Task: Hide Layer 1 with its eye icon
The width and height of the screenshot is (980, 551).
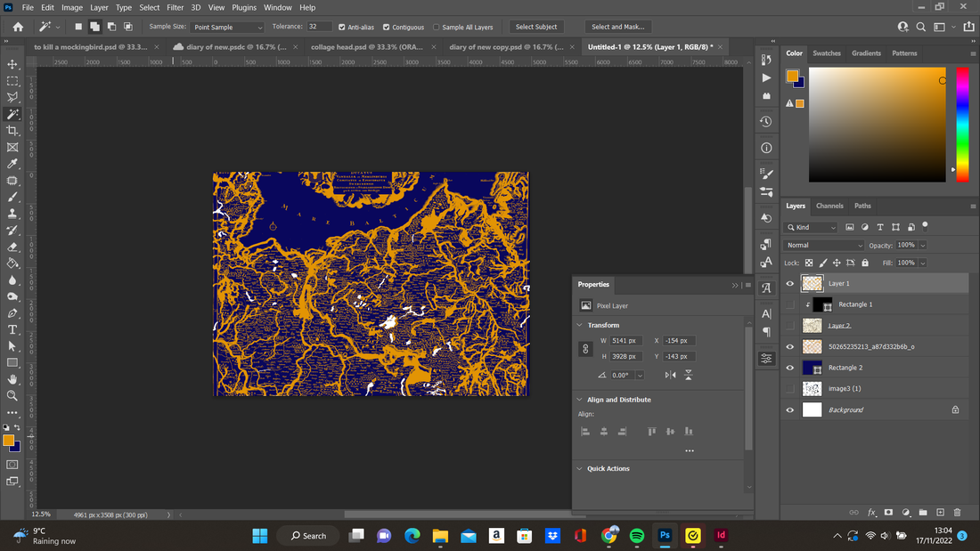Action: [x=790, y=284]
